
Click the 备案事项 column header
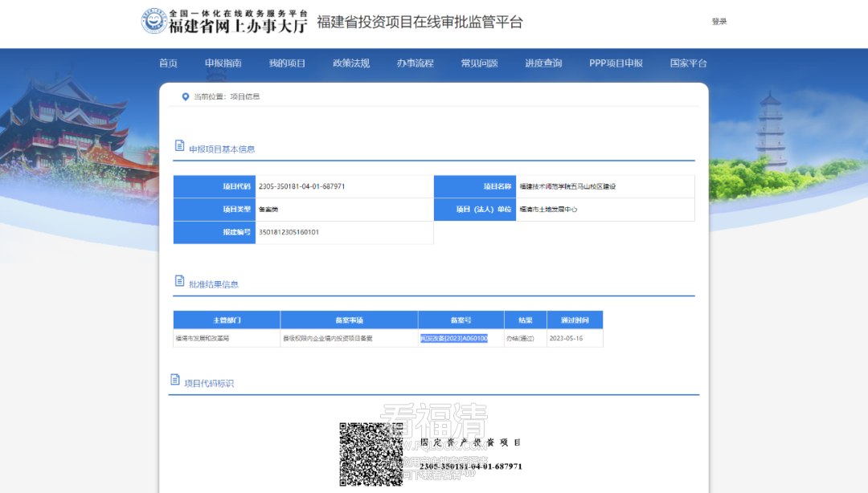(x=350, y=320)
